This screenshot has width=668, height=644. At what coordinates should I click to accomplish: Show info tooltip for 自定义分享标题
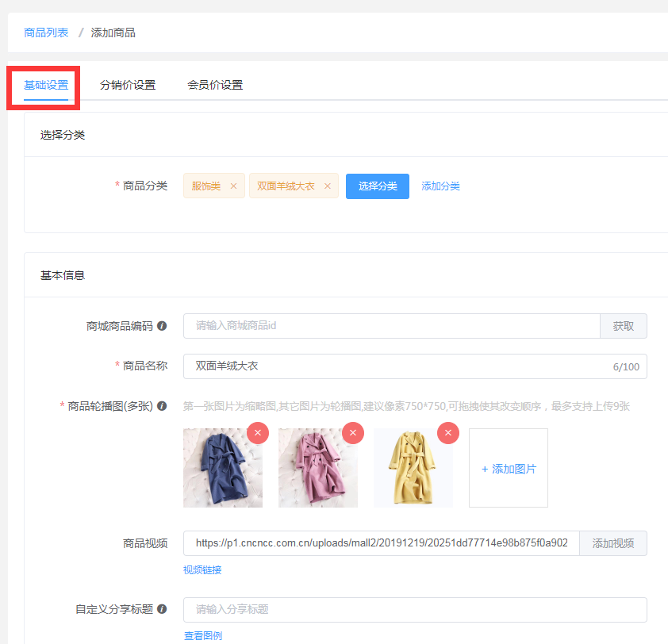(162, 609)
